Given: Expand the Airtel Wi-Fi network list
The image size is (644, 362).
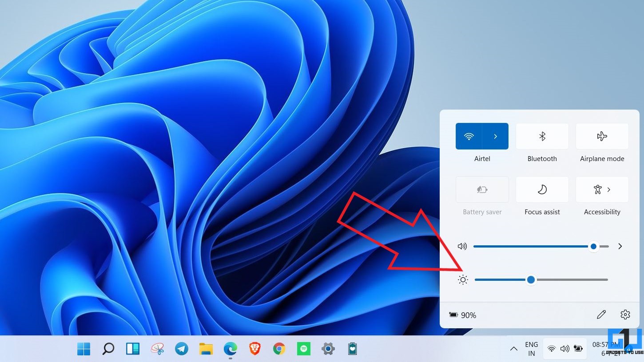Looking at the screenshot, I should [x=495, y=136].
